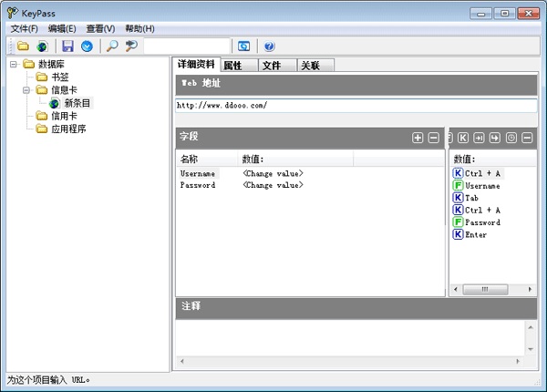This screenshot has height=392, width=547.
Task: Click the timer delay icon in sequence header
Action: coord(511,138)
